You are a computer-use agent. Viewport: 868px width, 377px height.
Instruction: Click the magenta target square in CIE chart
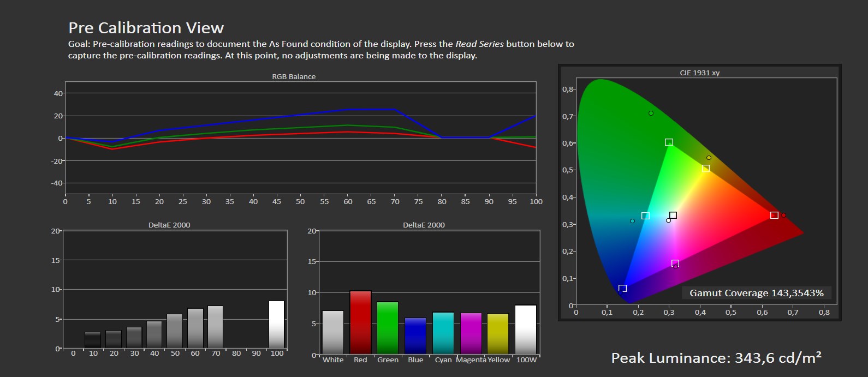tap(675, 264)
